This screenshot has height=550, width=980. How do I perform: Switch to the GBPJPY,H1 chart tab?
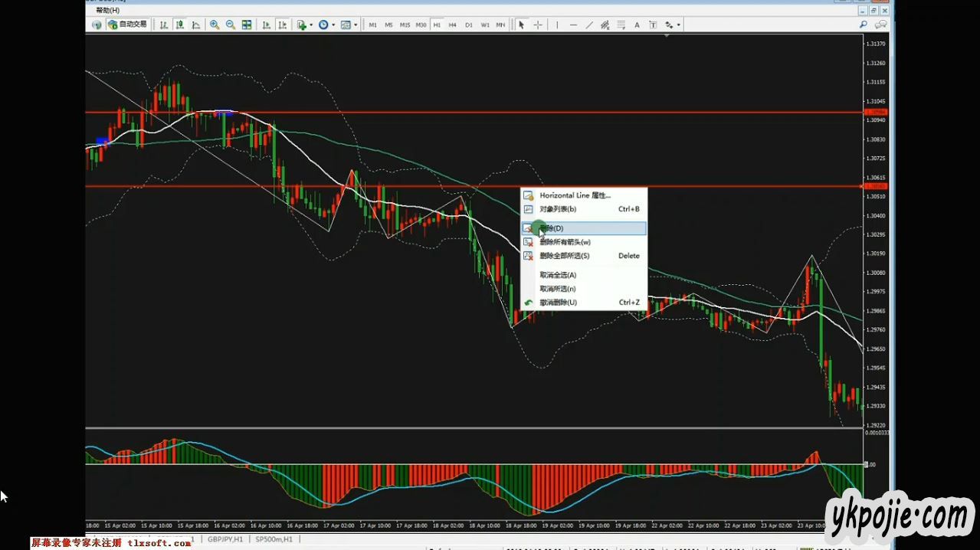click(226, 539)
